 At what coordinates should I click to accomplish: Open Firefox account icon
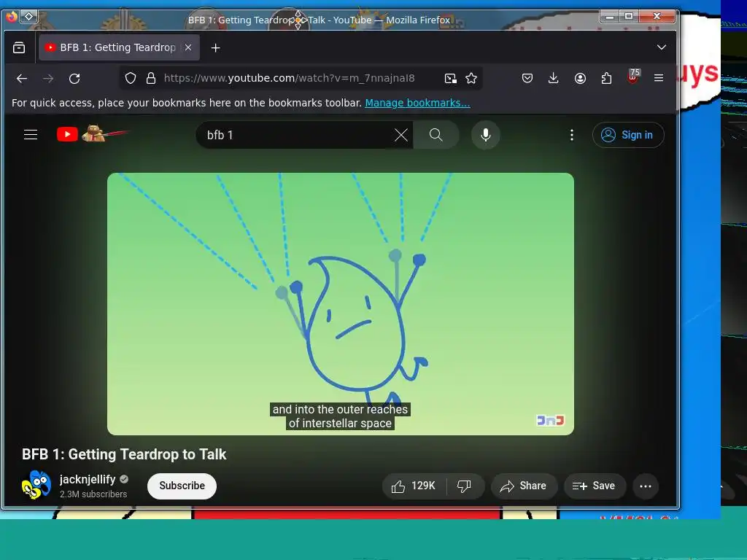pos(580,78)
